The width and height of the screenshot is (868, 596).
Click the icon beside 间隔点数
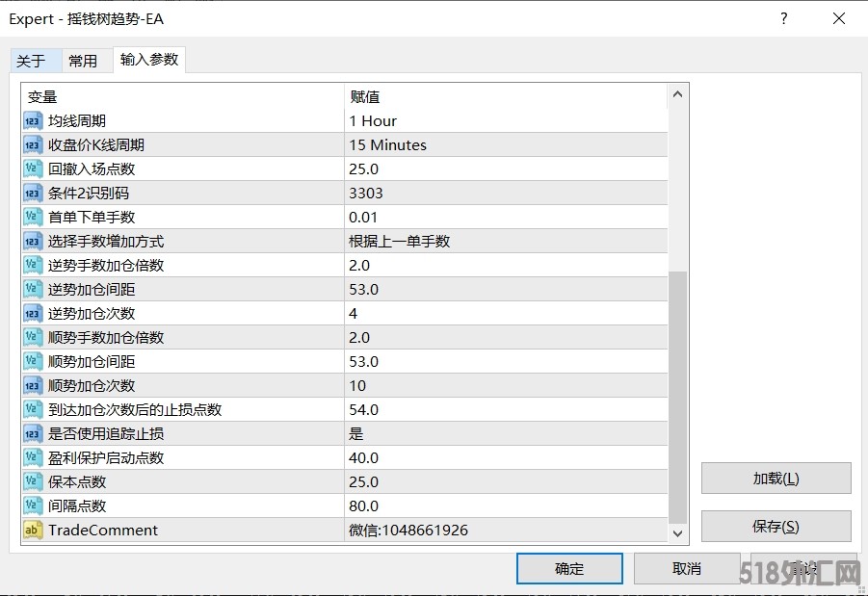click(x=33, y=505)
